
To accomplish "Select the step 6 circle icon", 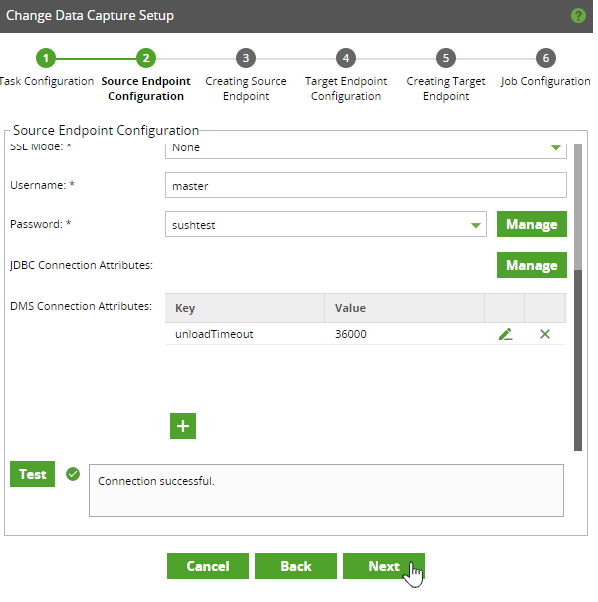I will (546, 58).
